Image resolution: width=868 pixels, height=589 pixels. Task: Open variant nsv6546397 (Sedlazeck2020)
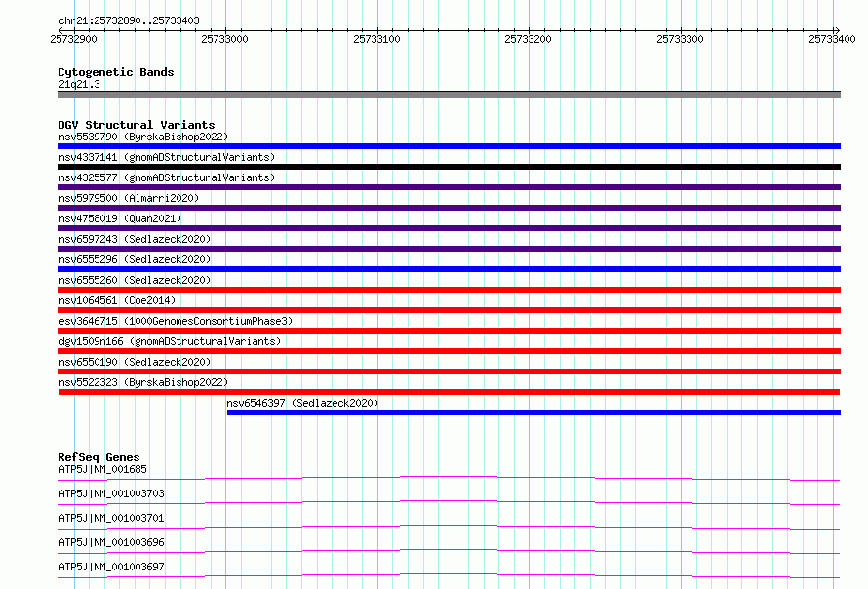pos(302,403)
